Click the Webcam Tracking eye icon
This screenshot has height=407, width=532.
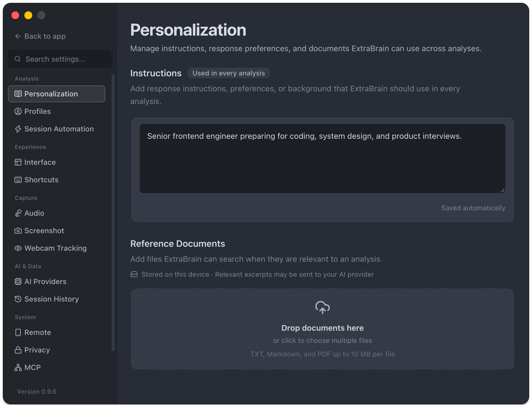click(18, 248)
